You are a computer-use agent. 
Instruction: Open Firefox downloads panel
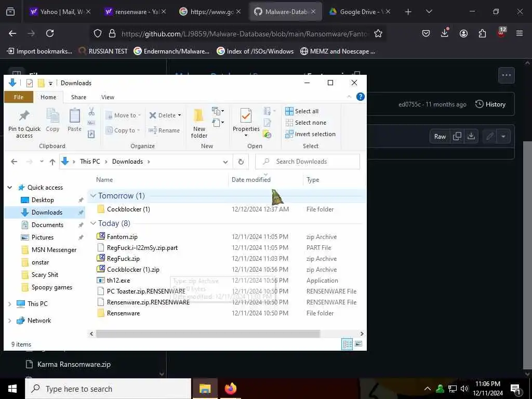pos(445,33)
